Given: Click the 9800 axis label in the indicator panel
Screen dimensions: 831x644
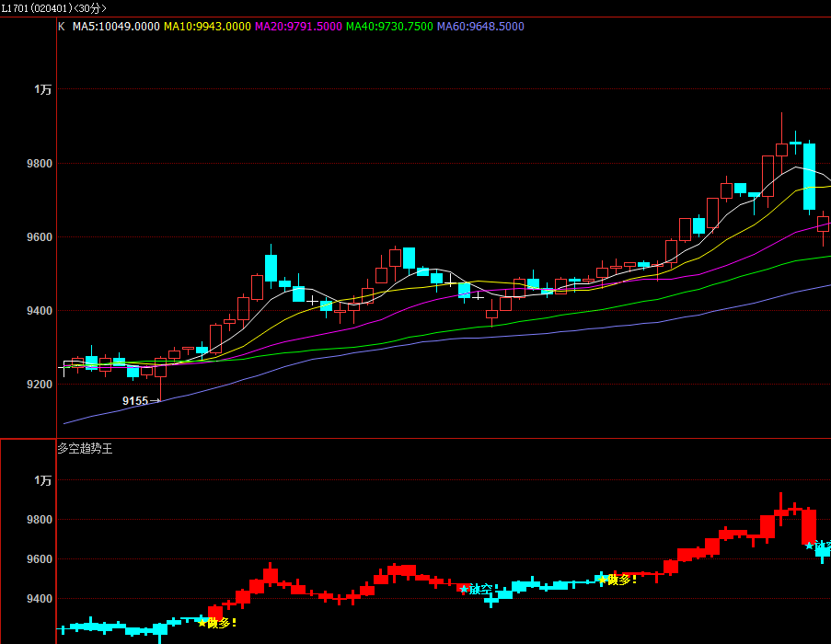Looking at the screenshot, I should [x=40, y=520].
